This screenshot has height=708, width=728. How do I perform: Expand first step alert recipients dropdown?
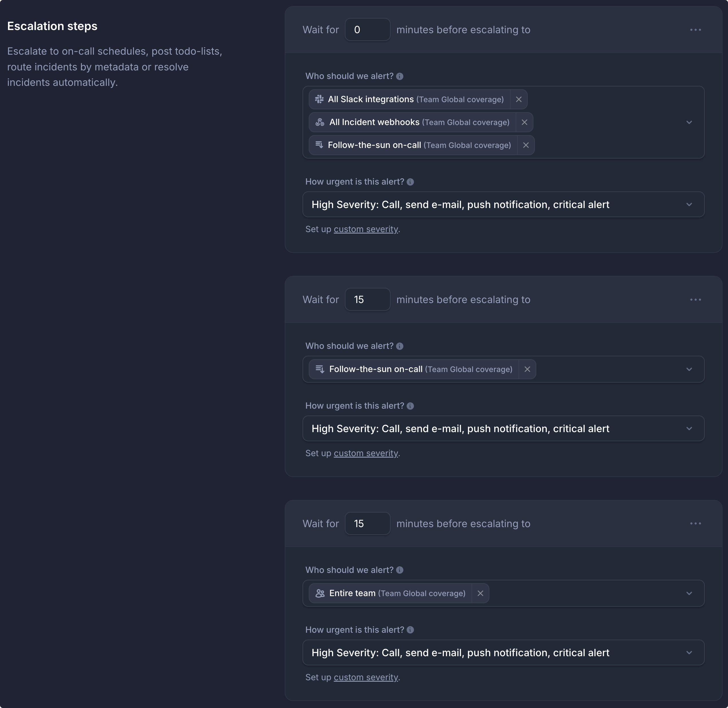point(689,122)
